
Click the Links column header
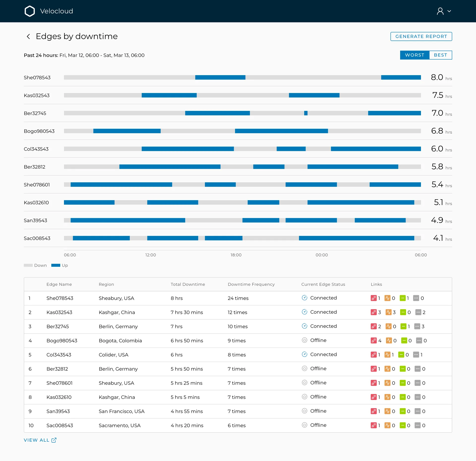point(376,284)
